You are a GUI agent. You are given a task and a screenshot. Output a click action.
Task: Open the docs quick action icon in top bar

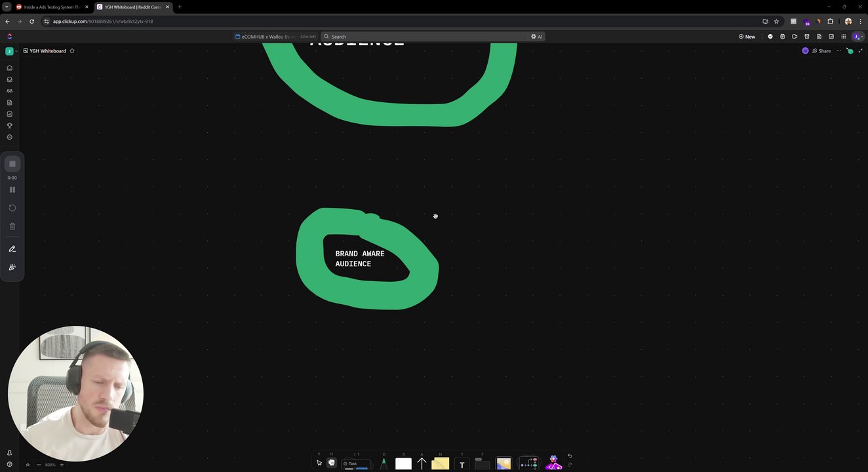819,37
